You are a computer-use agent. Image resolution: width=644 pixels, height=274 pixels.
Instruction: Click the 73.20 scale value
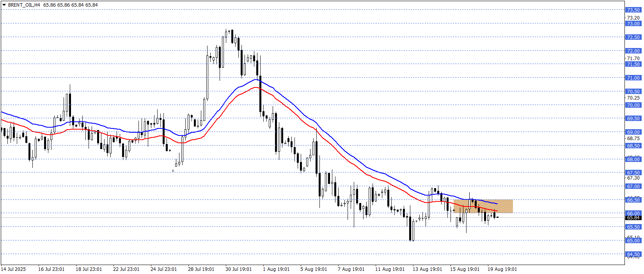633,18
